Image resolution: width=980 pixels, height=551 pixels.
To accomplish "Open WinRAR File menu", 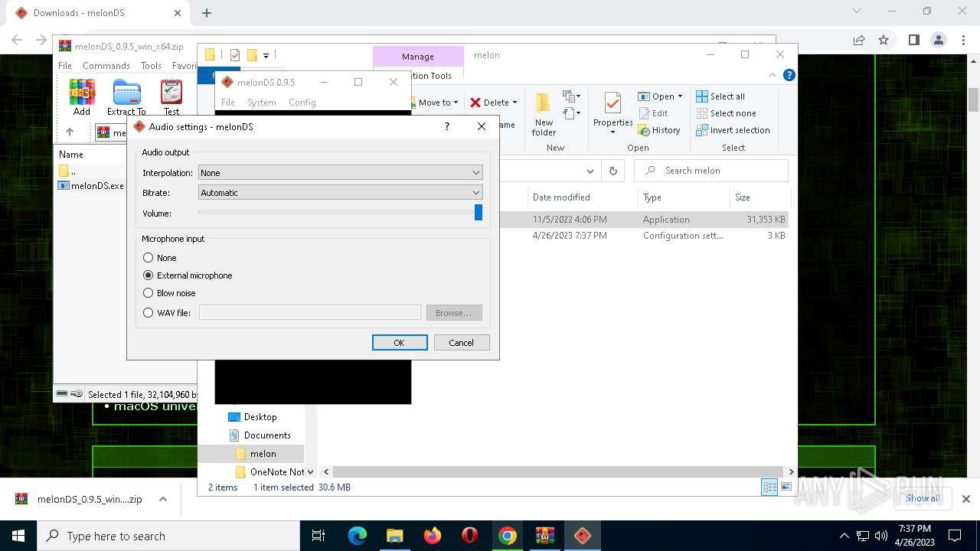I will 65,66.
